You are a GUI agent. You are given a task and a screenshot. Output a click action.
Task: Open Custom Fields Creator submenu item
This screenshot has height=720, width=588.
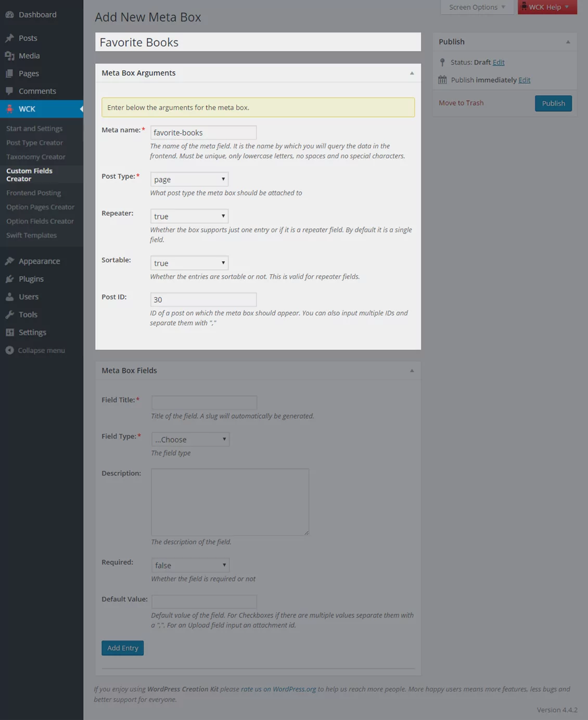click(29, 175)
